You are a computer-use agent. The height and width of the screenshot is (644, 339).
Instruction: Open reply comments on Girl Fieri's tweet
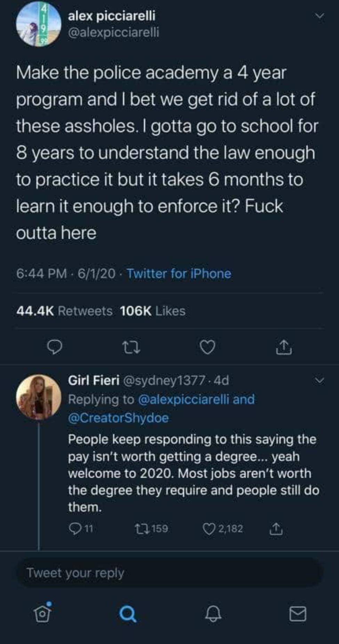point(75,529)
